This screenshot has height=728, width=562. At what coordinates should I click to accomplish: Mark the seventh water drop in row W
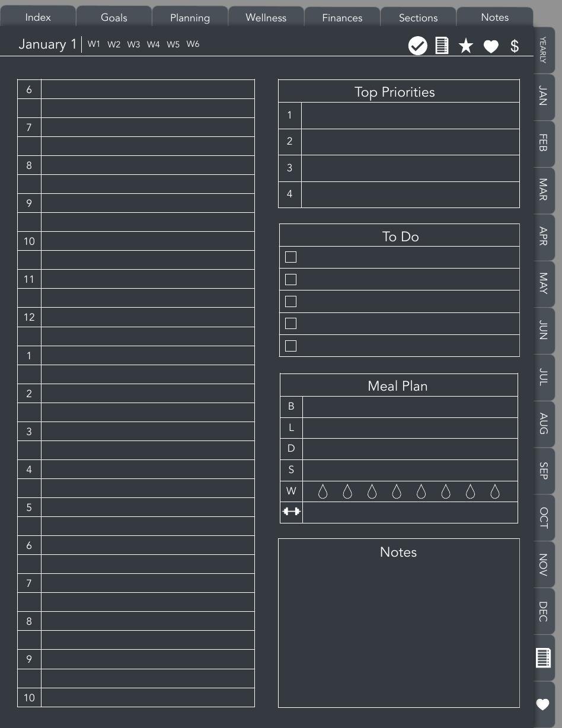470,491
